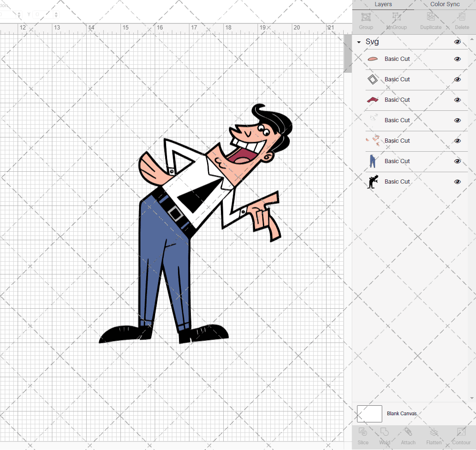Click the UnGroup icon
Viewport: 476px width, 450px height.
[397, 17]
